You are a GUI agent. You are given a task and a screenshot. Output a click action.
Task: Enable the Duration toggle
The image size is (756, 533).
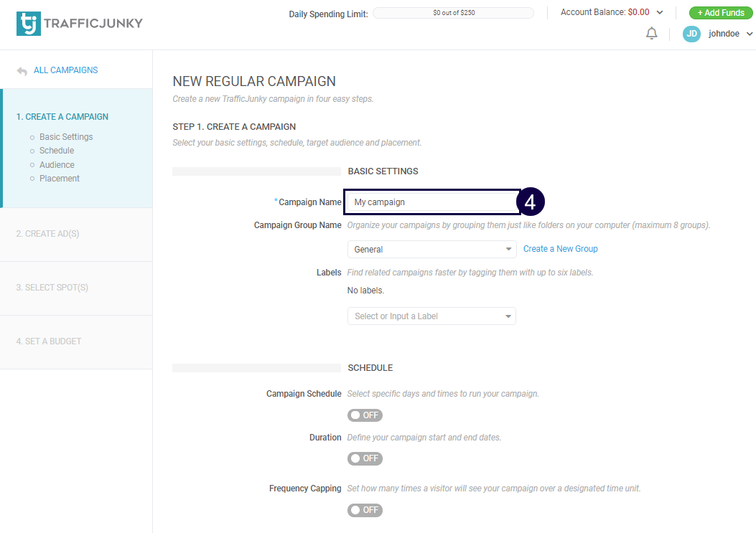pyautogui.click(x=365, y=458)
